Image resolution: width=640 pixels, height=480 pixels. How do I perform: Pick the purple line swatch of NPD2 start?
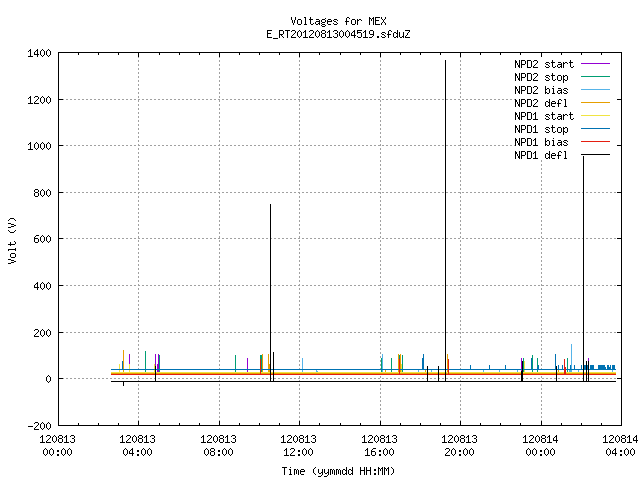(596, 64)
